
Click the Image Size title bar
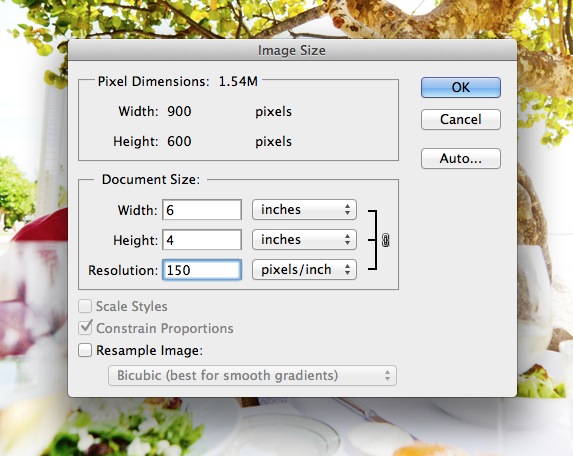[292, 50]
